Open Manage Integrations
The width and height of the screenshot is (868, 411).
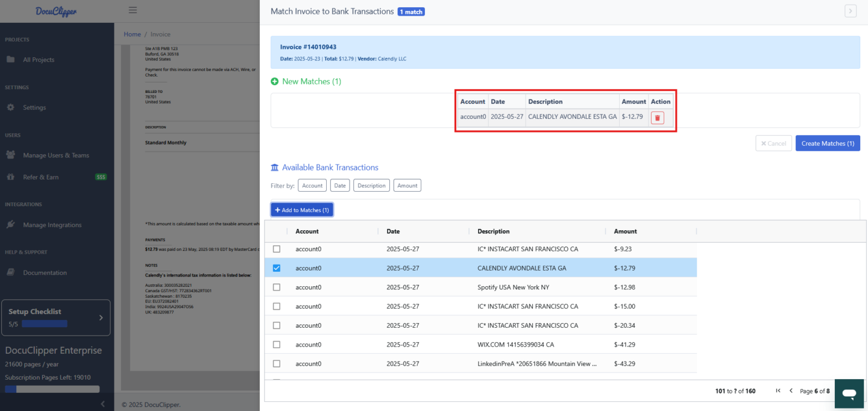(x=52, y=225)
